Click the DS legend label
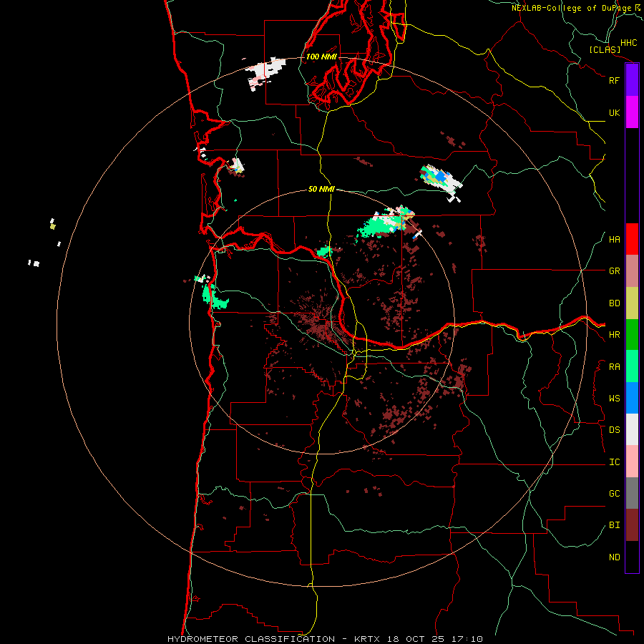The image size is (644, 644). coord(615,430)
